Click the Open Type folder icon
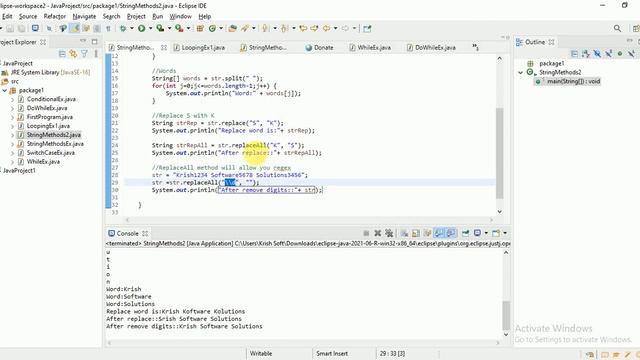 (233, 28)
